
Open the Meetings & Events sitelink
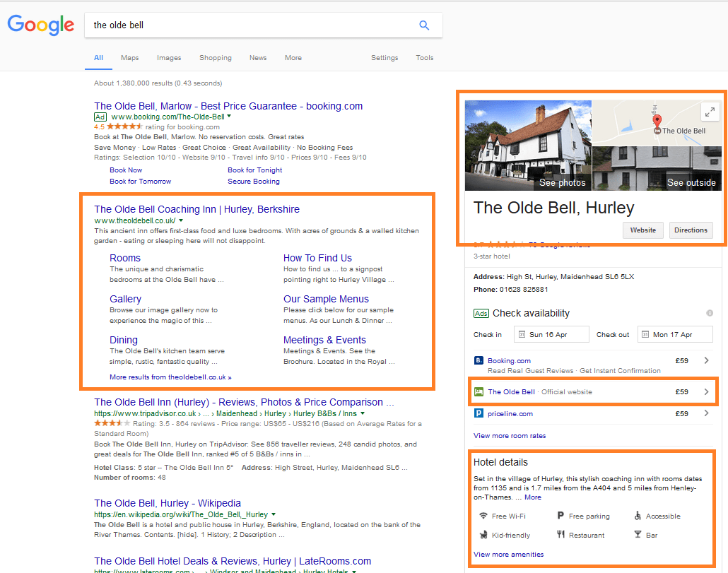click(324, 340)
